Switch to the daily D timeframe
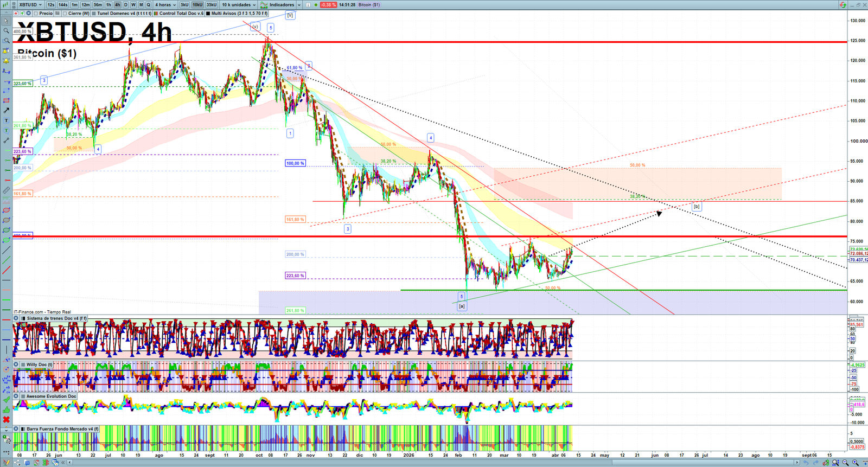Viewport: 868px width, 467px height. 125,5
